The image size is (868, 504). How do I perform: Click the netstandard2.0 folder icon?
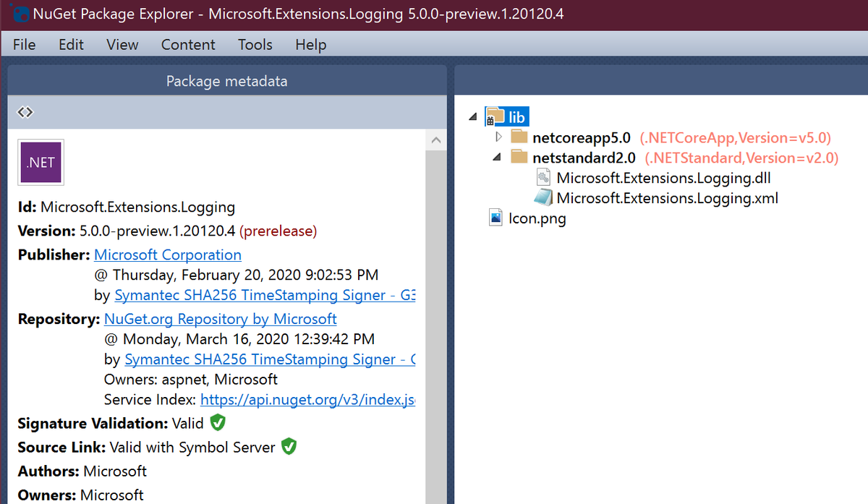pyautogui.click(x=519, y=157)
